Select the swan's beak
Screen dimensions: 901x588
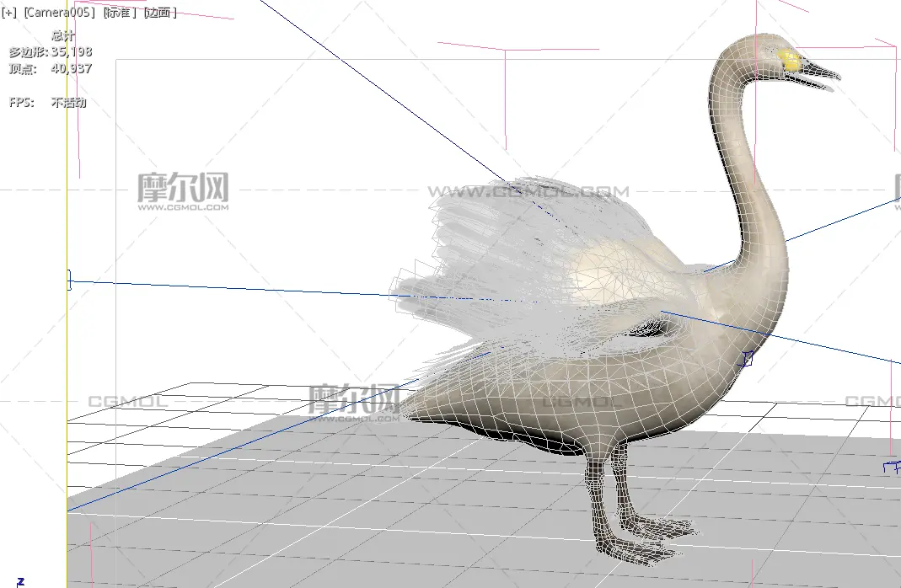tap(816, 73)
